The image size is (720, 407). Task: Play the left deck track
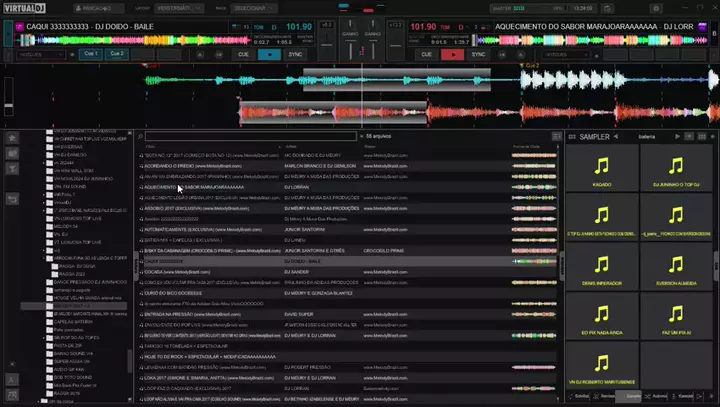[270, 54]
